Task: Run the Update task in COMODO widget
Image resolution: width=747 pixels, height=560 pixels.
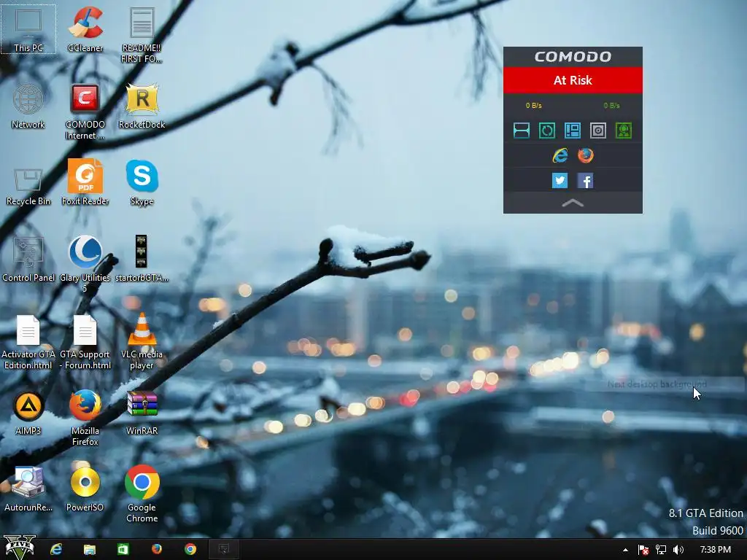Action: click(547, 131)
